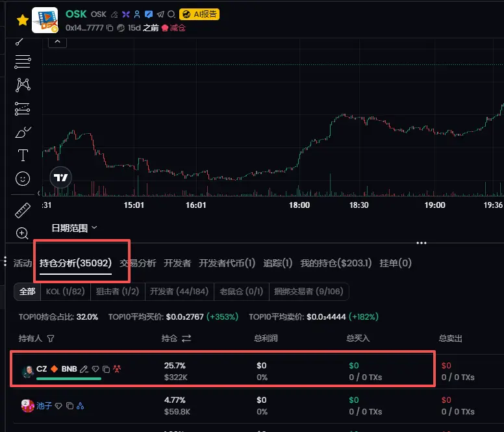The image size is (504, 432).
Task: Switch to the 活动 tab
Action: coord(23,263)
